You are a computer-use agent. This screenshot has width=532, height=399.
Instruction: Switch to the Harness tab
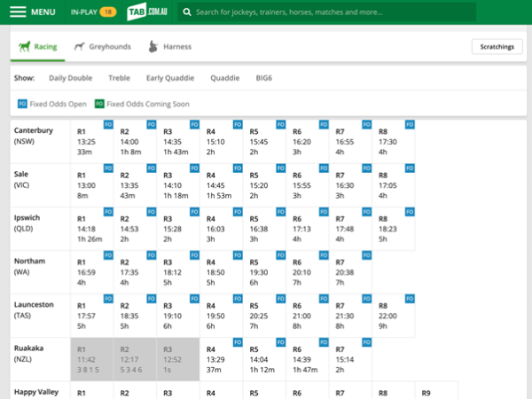click(x=170, y=46)
